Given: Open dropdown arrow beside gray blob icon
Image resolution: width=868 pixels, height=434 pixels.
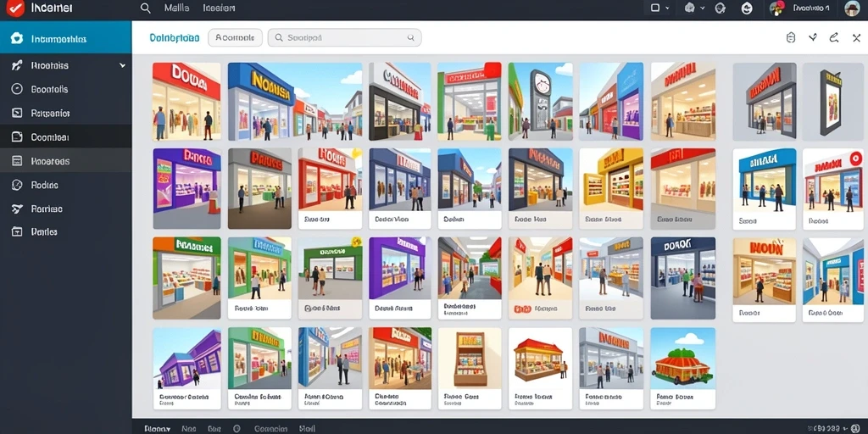Looking at the screenshot, I should point(703,8).
